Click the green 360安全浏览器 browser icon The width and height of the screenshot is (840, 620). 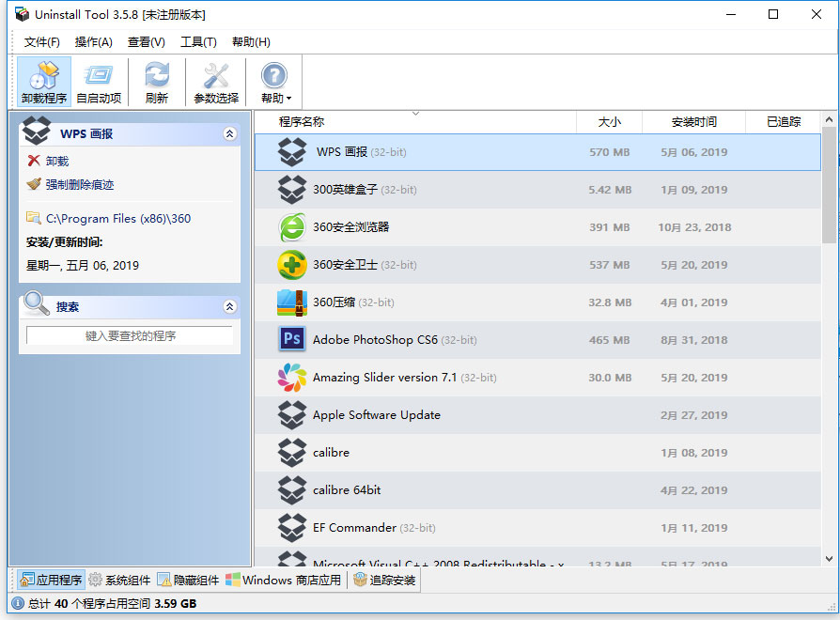point(292,226)
